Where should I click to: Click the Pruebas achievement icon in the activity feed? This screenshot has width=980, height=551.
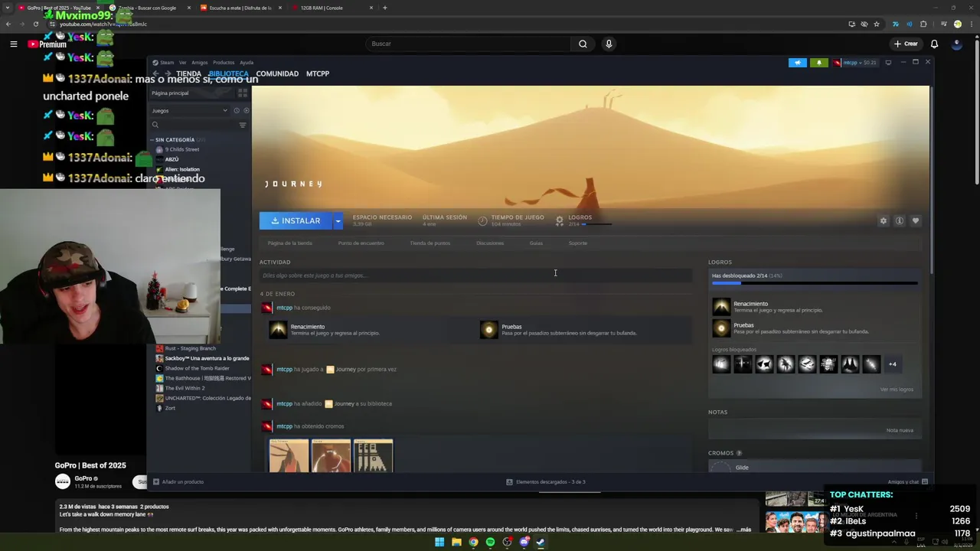[488, 330]
